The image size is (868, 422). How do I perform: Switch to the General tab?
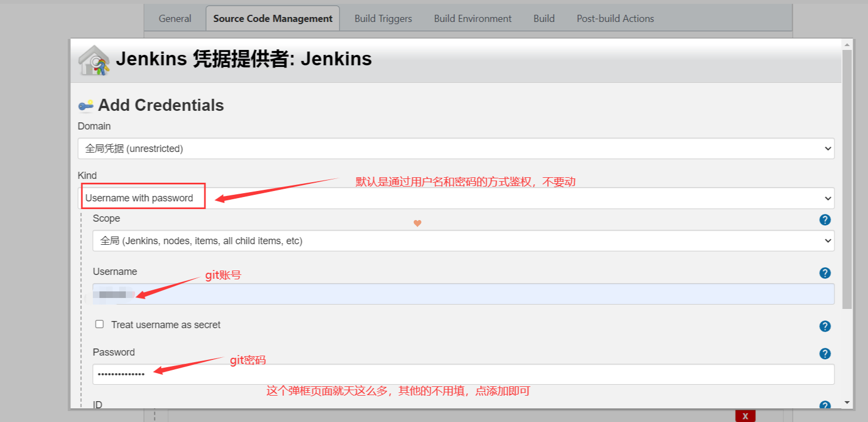pos(175,19)
